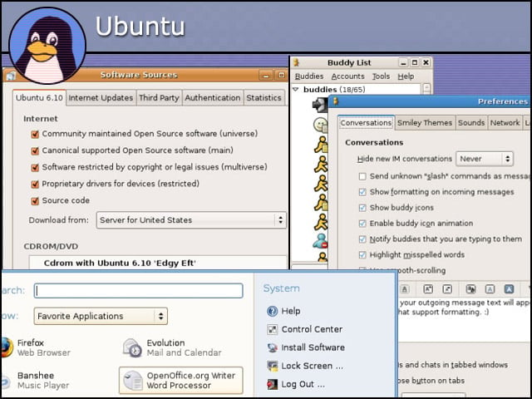Click the highlighted background color icon
This screenshot has width=532, height=399.
509,289
